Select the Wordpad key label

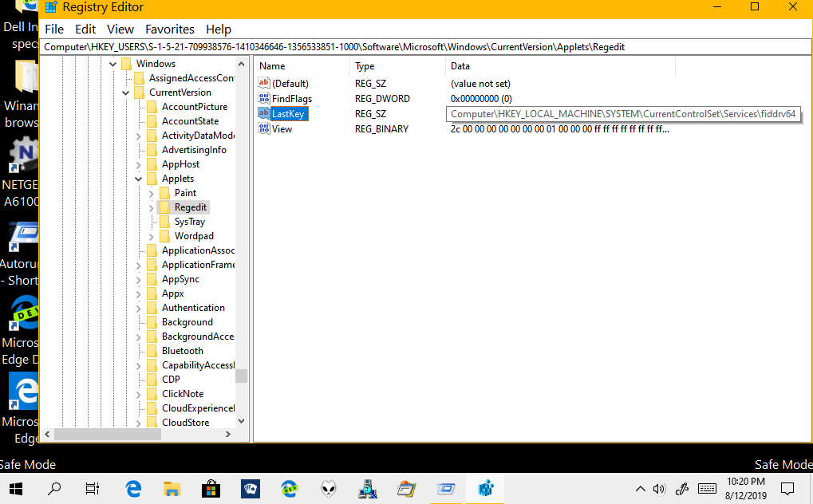pos(194,236)
